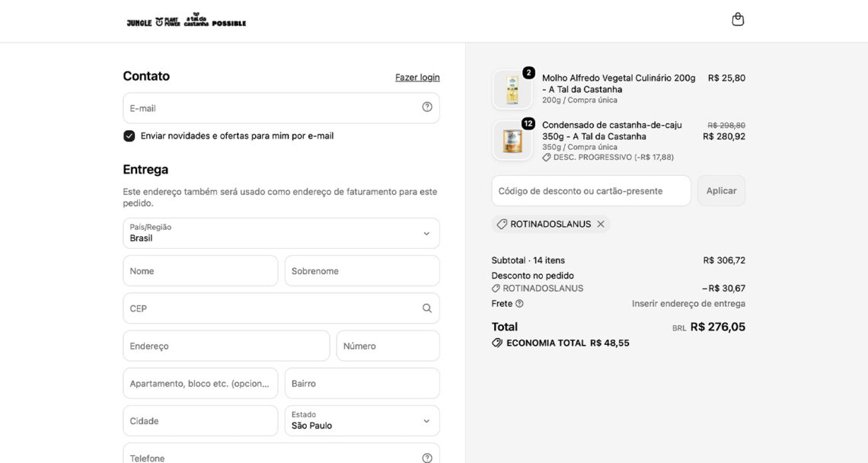Follow the Fazer login link
The height and width of the screenshot is (463, 868).
coord(417,78)
